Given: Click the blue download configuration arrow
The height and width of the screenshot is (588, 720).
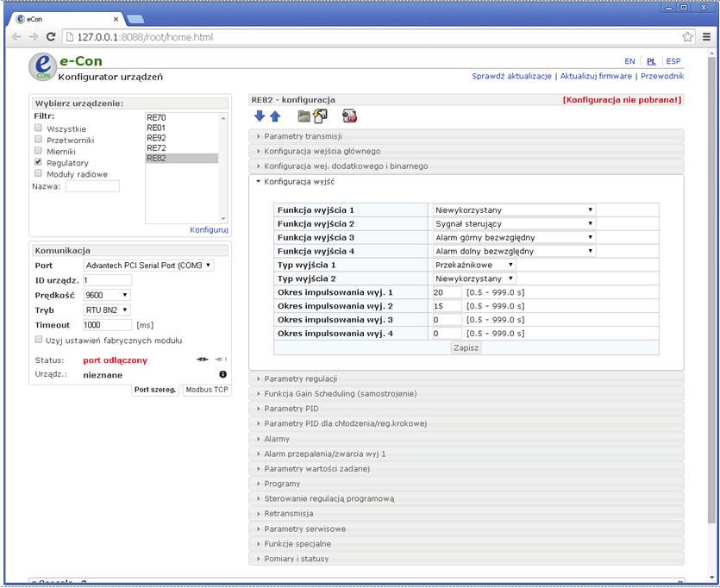Looking at the screenshot, I should coord(260,116).
